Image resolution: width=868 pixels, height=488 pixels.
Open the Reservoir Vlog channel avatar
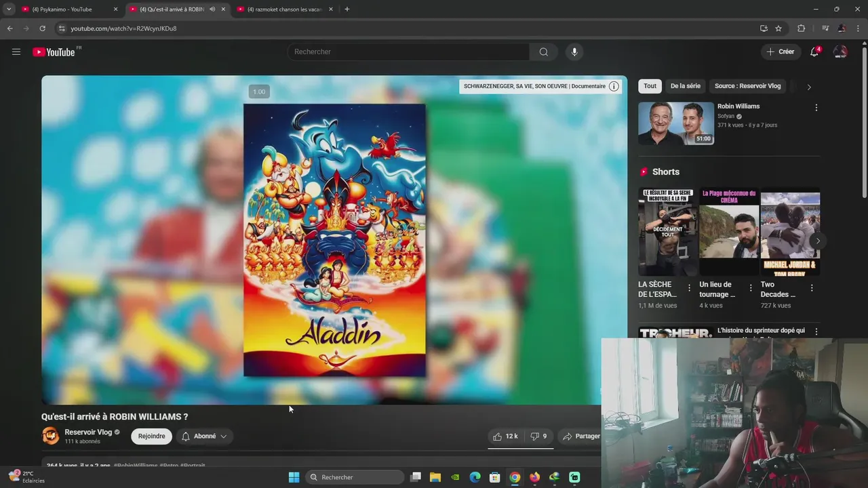[51, 436]
